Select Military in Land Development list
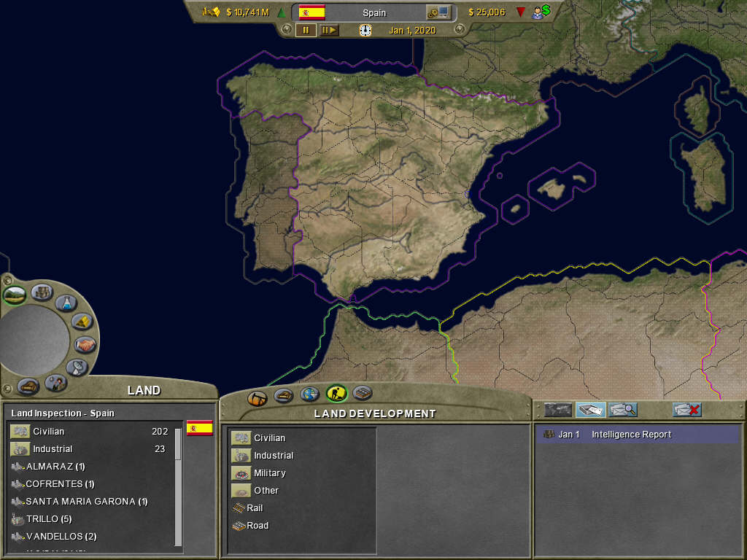 coord(269,473)
